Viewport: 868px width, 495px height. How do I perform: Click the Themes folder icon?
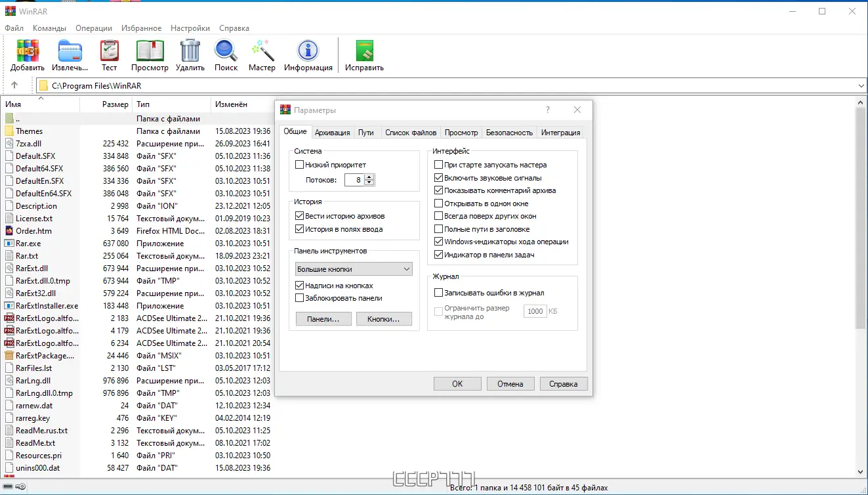(9, 131)
